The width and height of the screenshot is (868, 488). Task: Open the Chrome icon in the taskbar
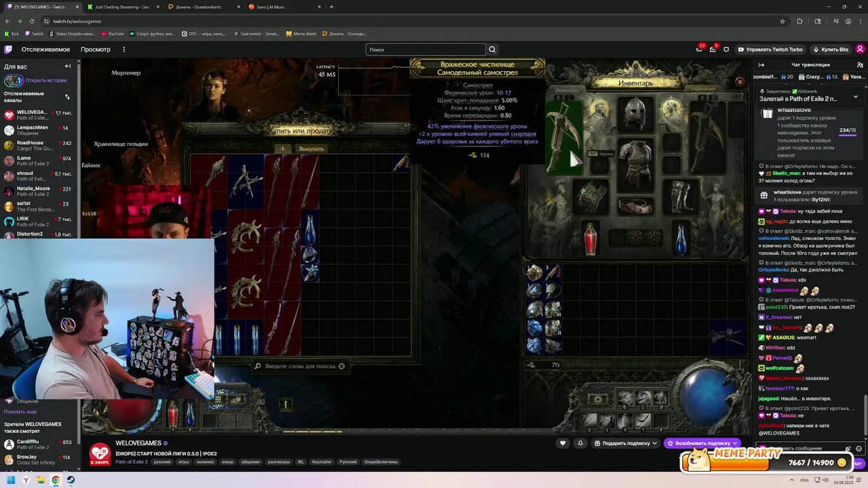pyautogui.click(x=56, y=480)
